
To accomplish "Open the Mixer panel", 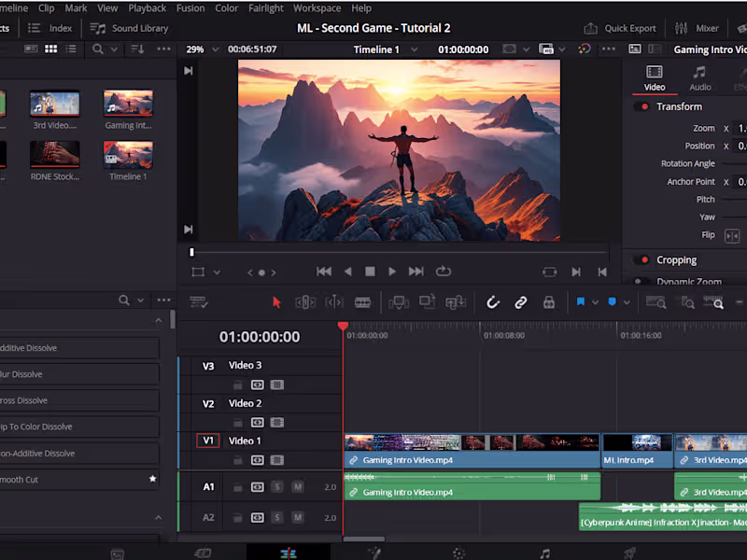I will click(x=697, y=29).
